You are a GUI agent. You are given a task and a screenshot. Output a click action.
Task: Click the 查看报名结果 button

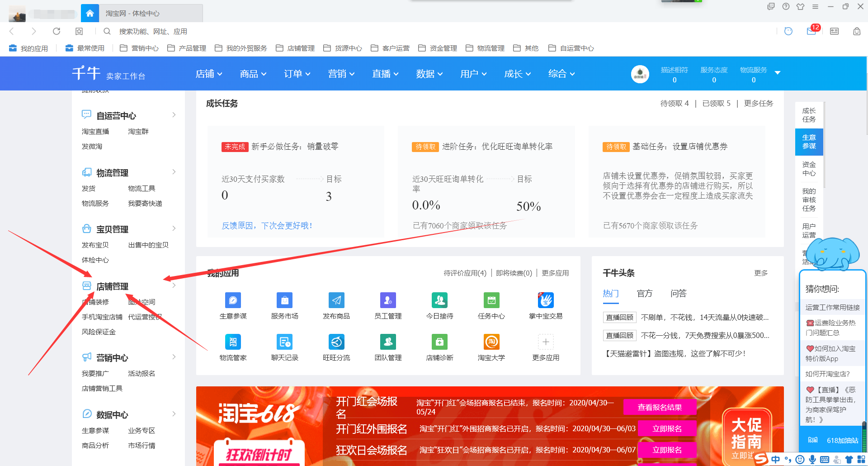click(660, 407)
